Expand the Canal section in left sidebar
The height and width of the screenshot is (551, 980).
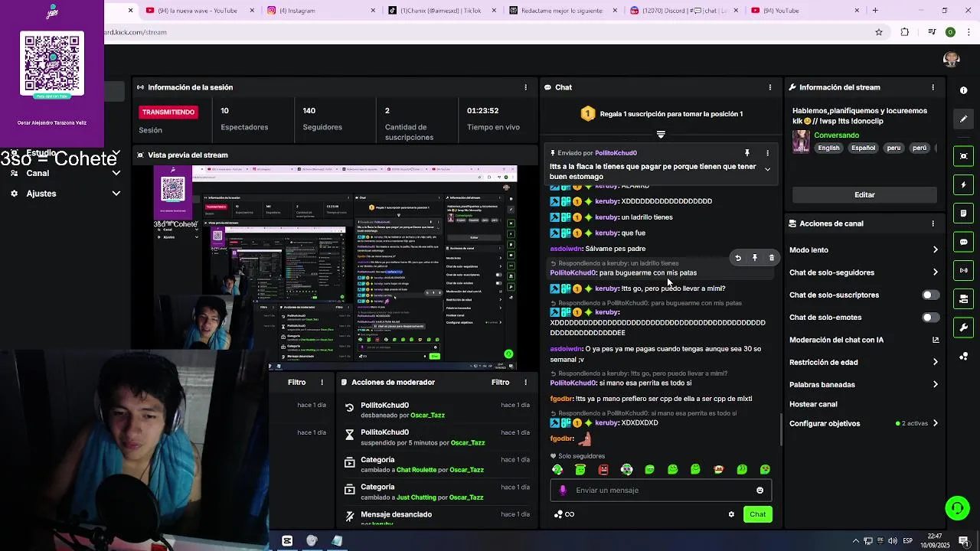click(x=116, y=173)
